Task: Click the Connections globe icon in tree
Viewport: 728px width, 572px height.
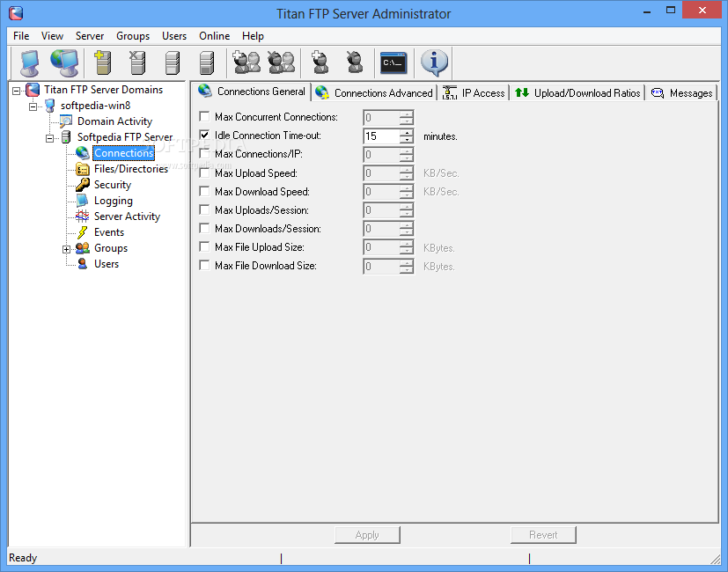Action: click(82, 153)
